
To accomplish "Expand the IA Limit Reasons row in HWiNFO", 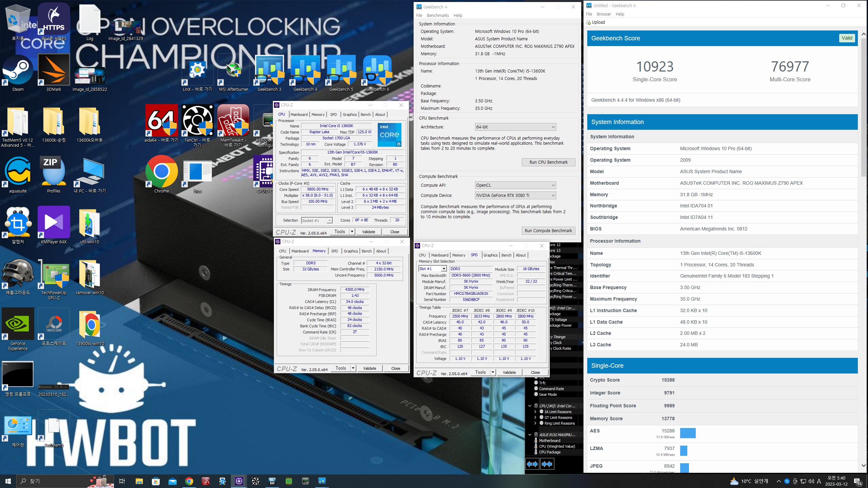I will pos(536,412).
